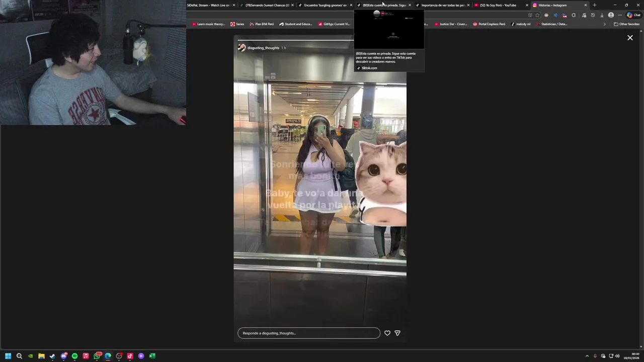Open TikTok from taskbar
The height and width of the screenshot is (362, 644).
tap(130, 356)
